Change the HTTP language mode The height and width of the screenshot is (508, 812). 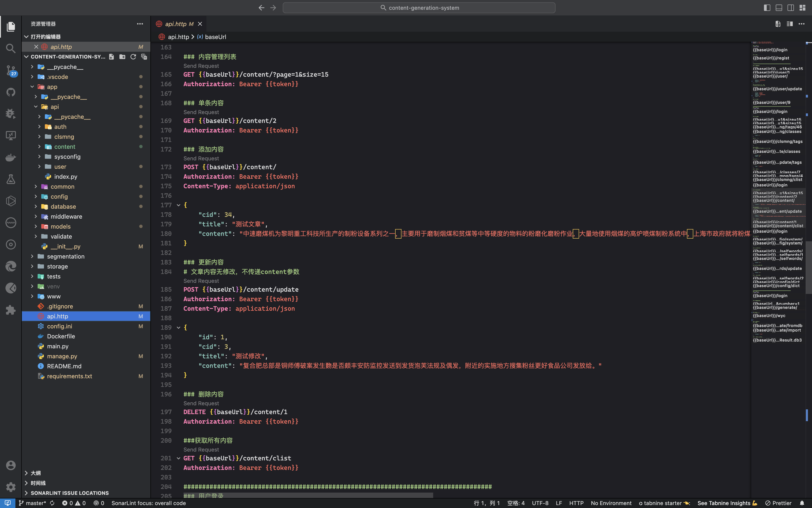click(x=576, y=503)
